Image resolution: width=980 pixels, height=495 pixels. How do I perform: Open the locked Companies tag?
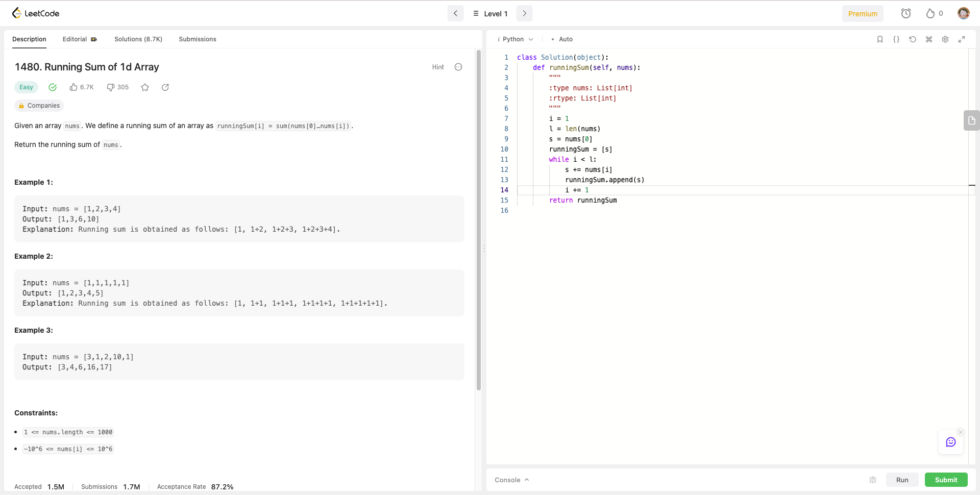pos(39,106)
